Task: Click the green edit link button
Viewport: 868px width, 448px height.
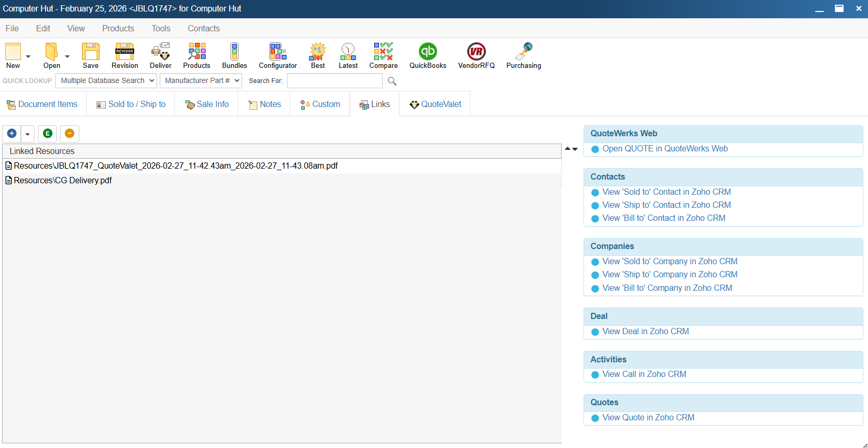Action: pyautogui.click(x=47, y=134)
